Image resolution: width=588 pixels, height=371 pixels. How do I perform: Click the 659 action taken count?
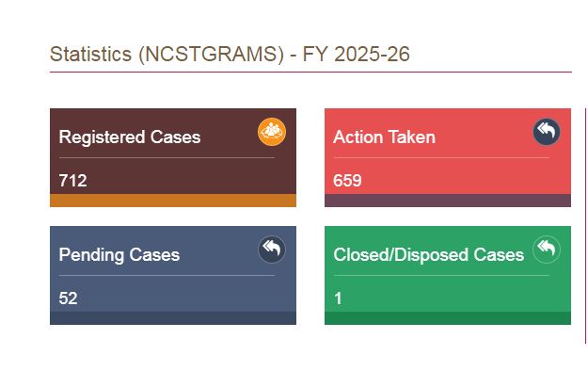347,181
